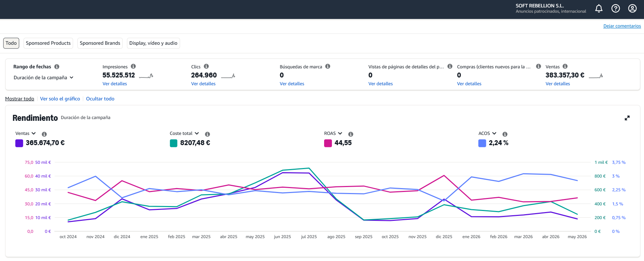Open the Duración de la campaña dropdown
Viewport: 644px width, 261px height.
click(44, 77)
